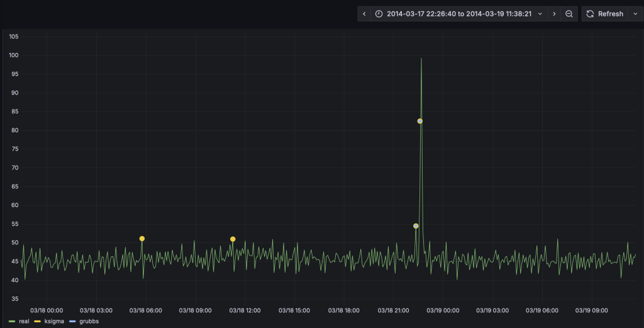Expand the time picker chevron after 11:38:21

(540, 14)
